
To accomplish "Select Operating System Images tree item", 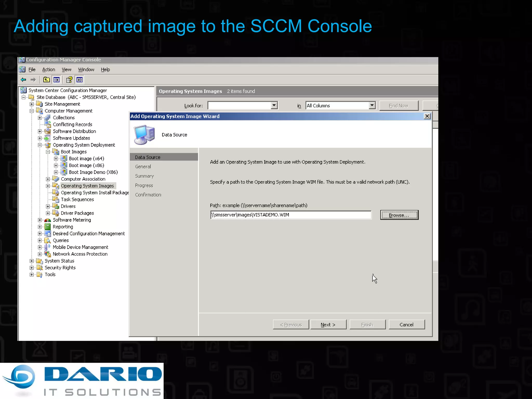I will point(88,186).
